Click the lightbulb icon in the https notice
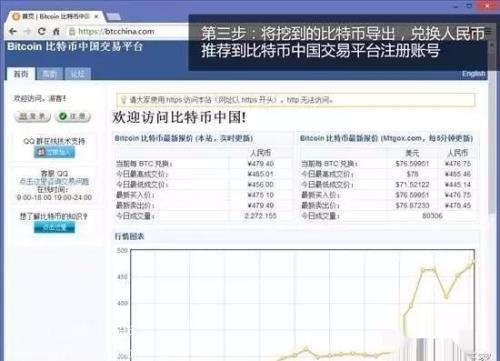This screenshot has width=500, height=361. 123,100
